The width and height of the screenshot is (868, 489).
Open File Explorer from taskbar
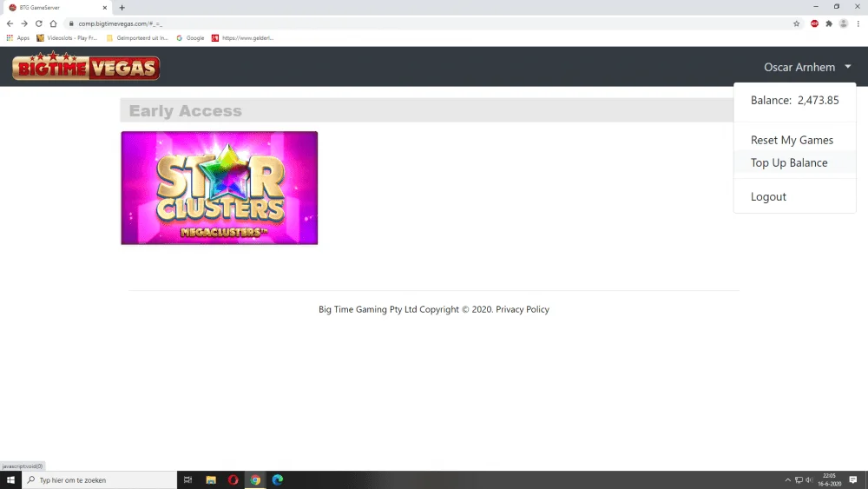(210, 479)
